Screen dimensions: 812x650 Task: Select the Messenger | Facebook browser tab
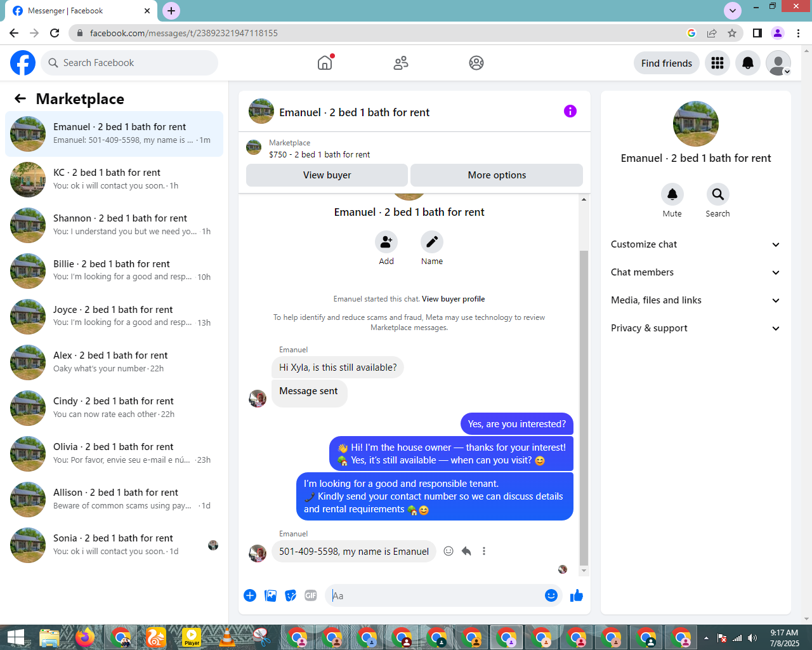coord(82,11)
